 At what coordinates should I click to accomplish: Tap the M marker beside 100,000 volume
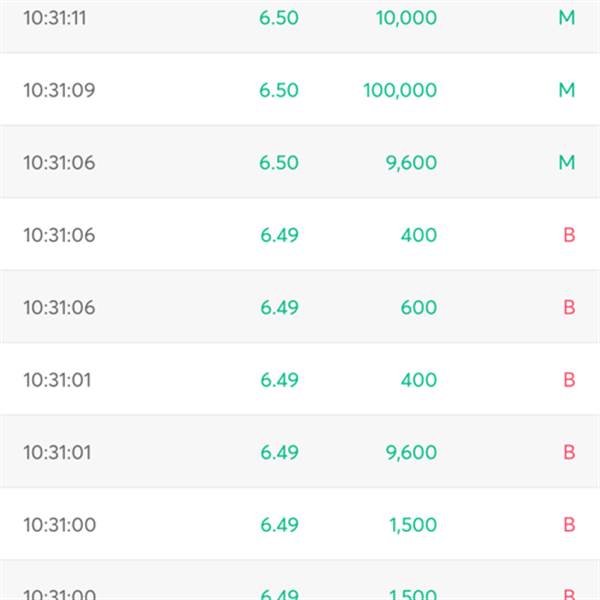click(x=567, y=90)
